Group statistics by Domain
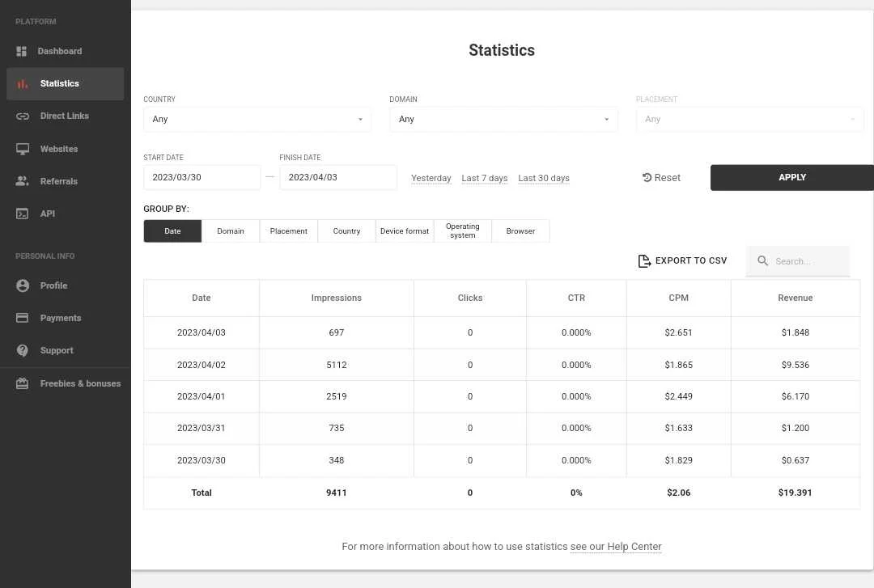Screen dimensions: 874x588 [230, 231]
